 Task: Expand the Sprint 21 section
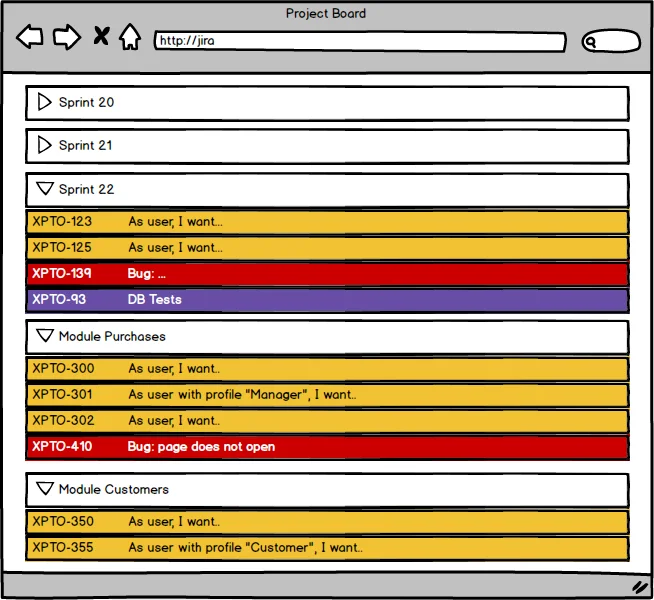(x=44, y=145)
